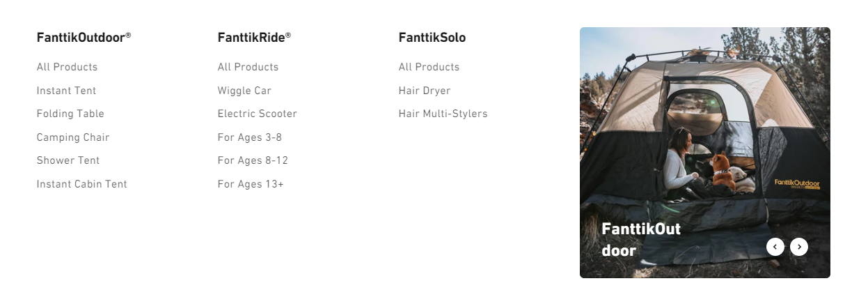Choose the For Ages 8-12 link
Screen dimensions: 868x297
pos(253,160)
